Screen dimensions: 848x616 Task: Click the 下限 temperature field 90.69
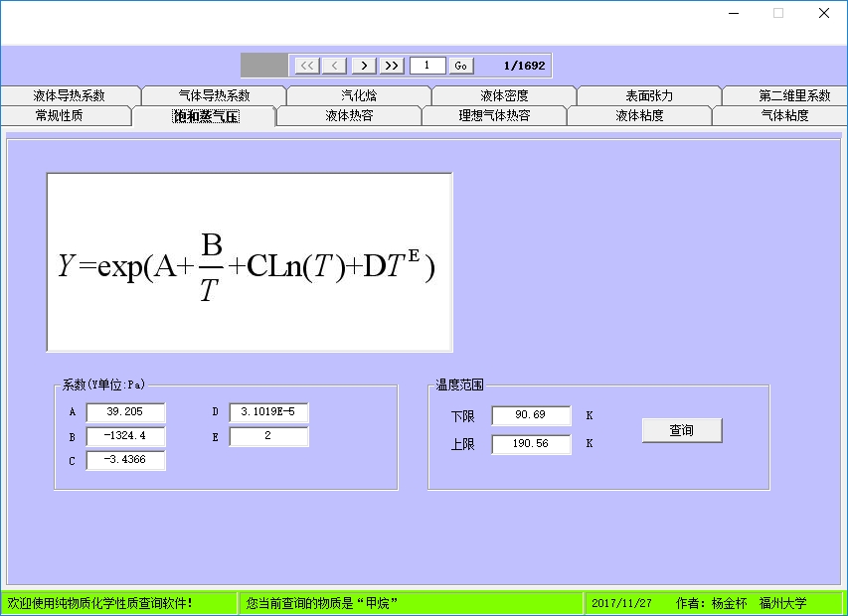(x=531, y=415)
